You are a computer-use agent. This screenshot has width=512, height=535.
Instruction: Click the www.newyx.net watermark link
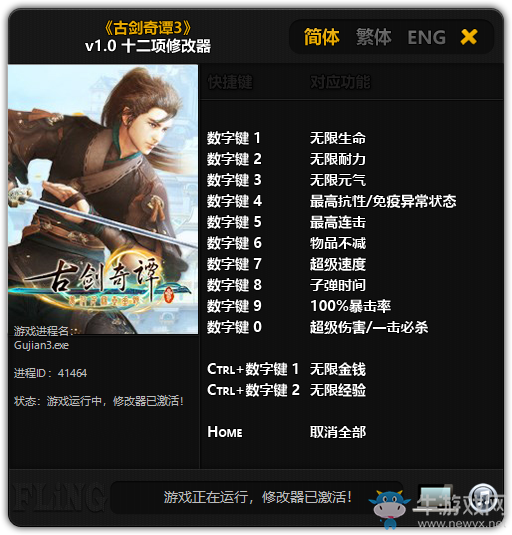[461, 523]
